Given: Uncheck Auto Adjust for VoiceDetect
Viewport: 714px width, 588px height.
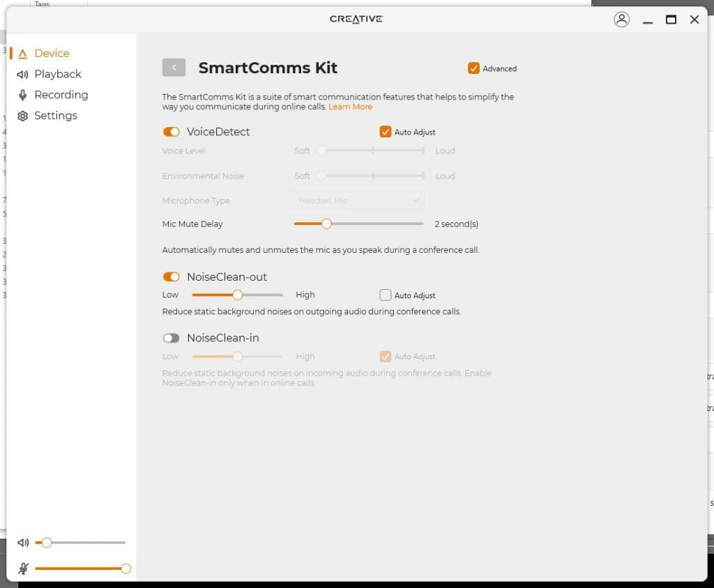Looking at the screenshot, I should click(386, 132).
